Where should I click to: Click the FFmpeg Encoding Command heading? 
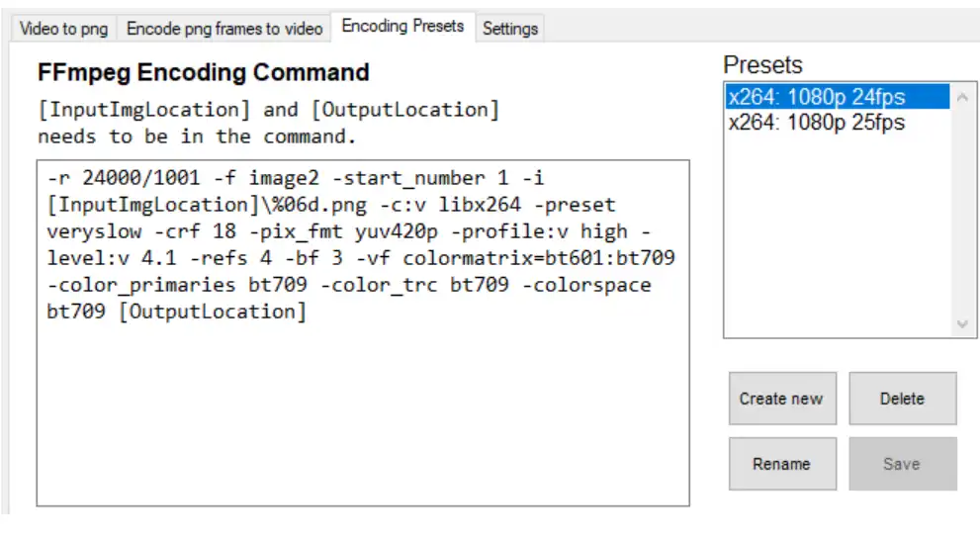click(x=204, y=72)
